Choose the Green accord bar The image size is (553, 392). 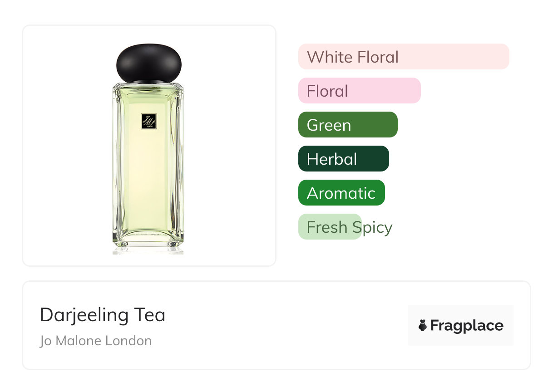[x=347, y=125]
